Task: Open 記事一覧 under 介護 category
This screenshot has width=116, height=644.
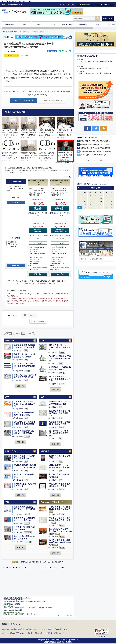Action: click(x=55, y=390)
